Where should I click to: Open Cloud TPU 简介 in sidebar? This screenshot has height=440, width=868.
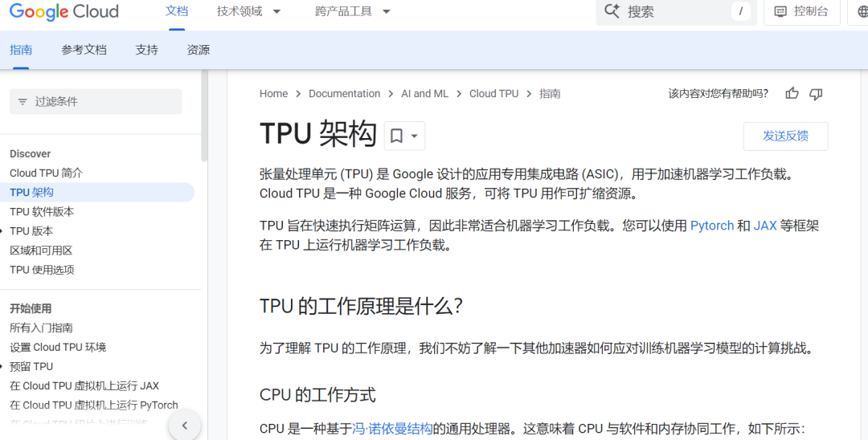(x=46, y=173)
